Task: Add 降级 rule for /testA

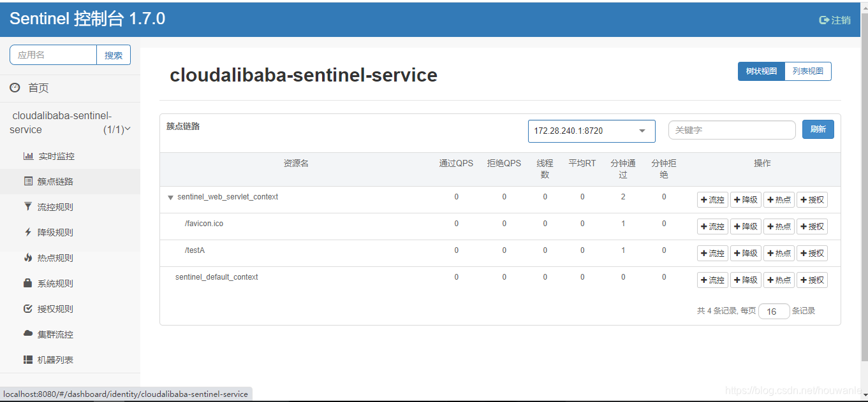Action: point(746,254)
